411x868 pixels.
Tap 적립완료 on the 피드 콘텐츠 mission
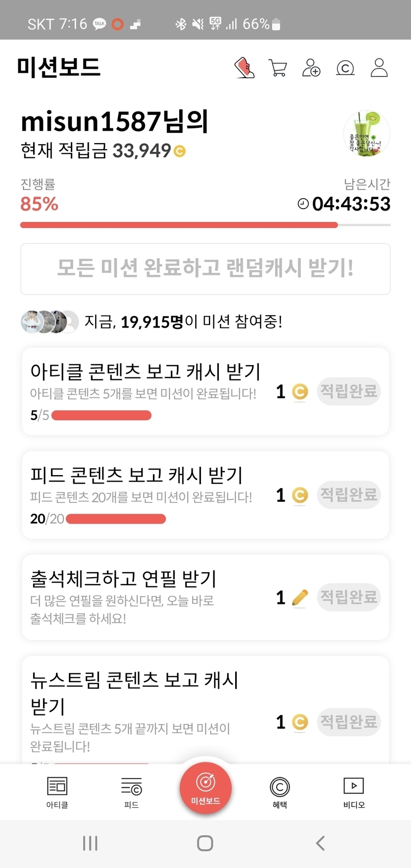(349, 494)
